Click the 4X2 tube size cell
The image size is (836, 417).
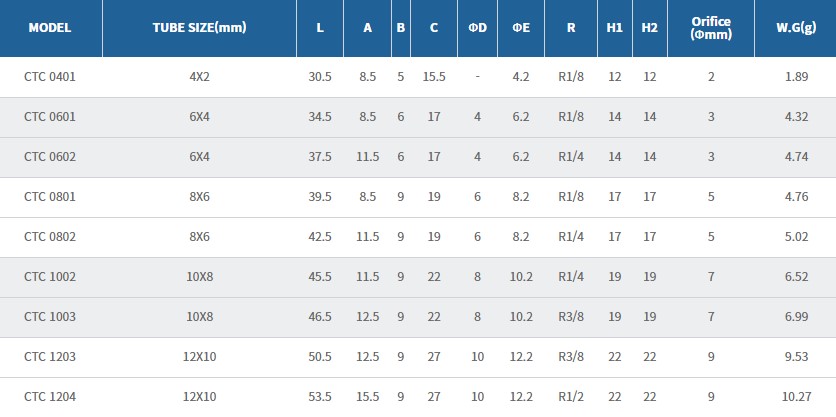[199, 77]
